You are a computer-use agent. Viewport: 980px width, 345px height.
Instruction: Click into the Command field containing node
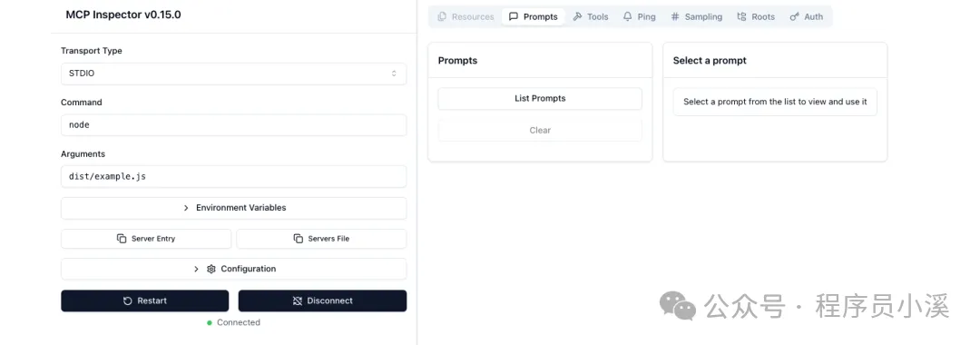tap(234, 125)
